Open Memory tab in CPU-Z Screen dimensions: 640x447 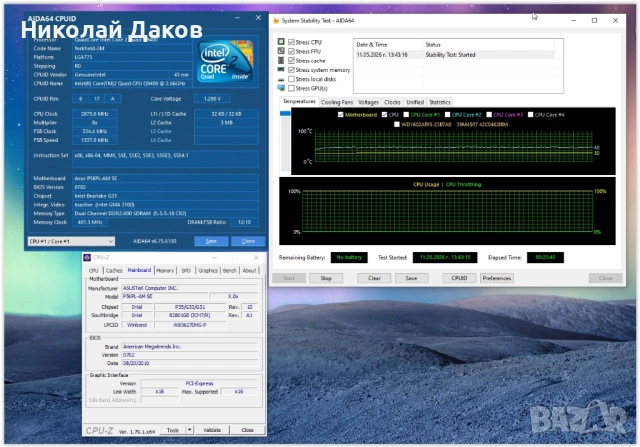point(165,270)
